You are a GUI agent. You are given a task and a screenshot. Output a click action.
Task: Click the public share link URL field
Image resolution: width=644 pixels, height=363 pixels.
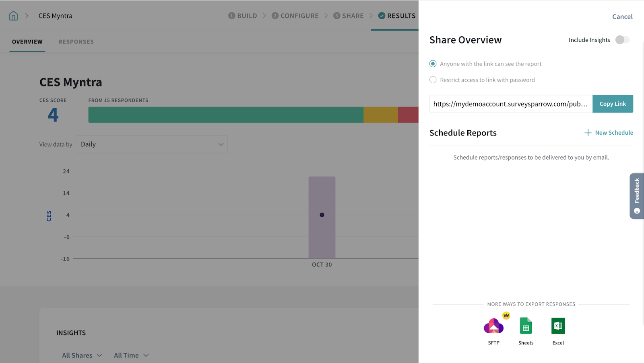point(510,104)
